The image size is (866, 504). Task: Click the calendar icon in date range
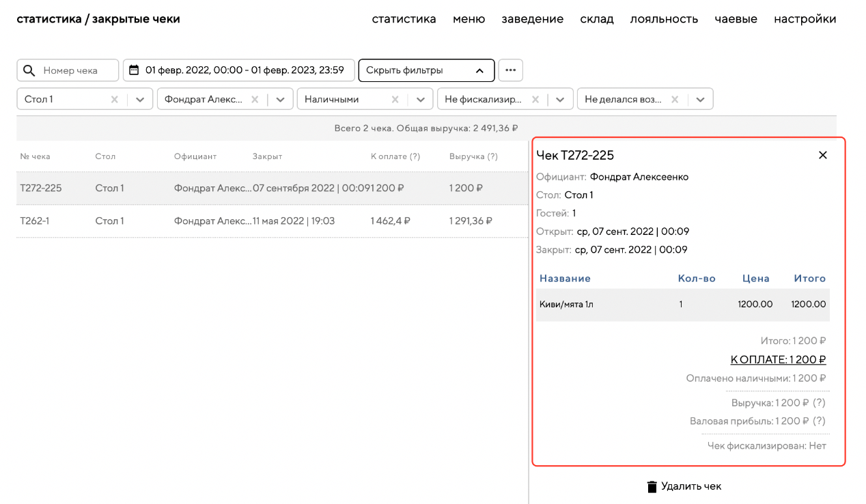(134, 70)
